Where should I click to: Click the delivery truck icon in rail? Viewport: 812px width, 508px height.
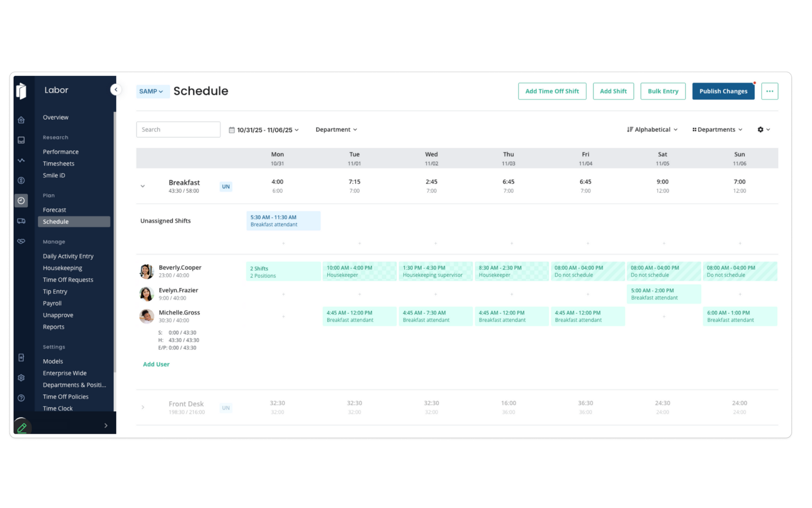(21, 221)
